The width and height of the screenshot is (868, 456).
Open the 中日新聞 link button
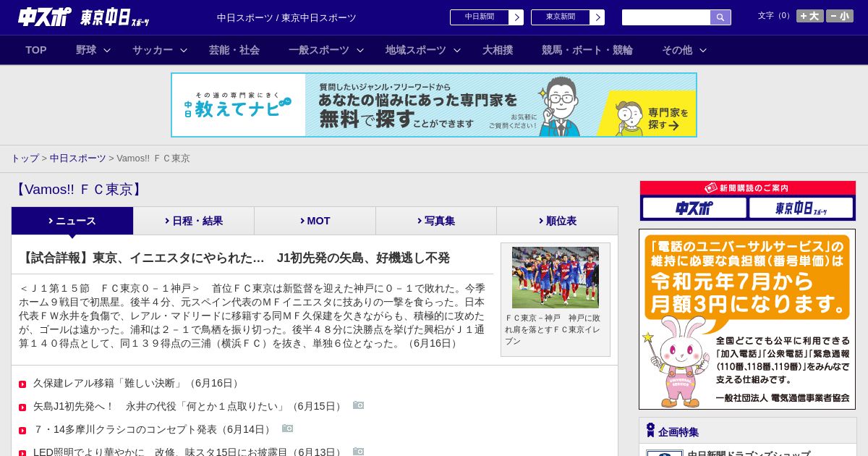coord(487,17)
